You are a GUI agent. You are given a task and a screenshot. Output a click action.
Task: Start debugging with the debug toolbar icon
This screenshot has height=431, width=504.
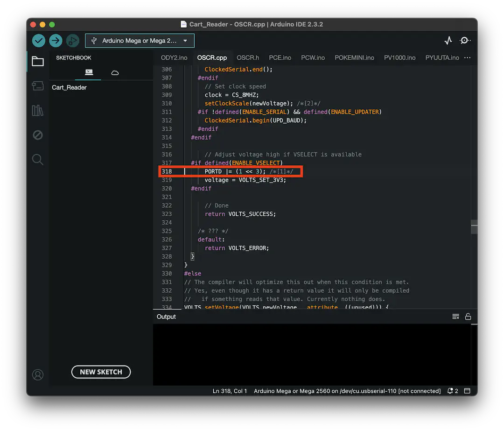point(73,41)
